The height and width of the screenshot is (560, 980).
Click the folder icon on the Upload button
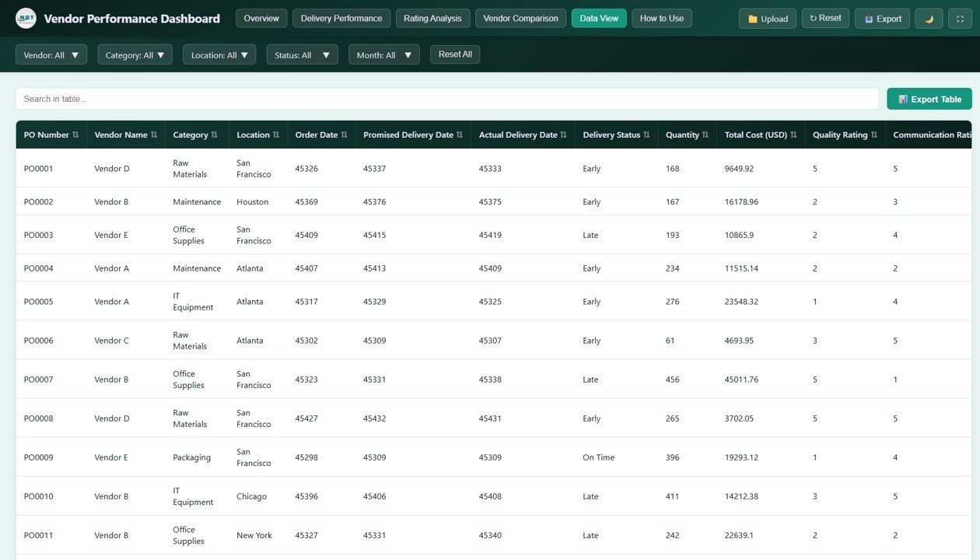tap(753, 18)
